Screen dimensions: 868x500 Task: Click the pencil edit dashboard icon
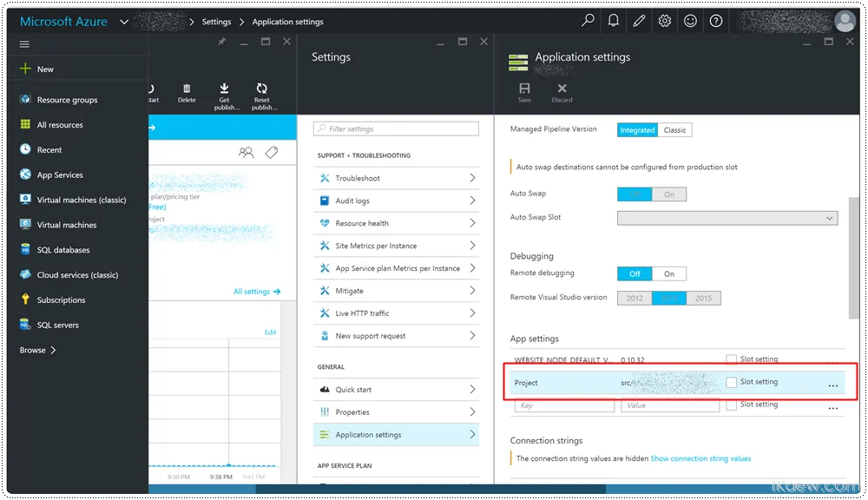639,21
